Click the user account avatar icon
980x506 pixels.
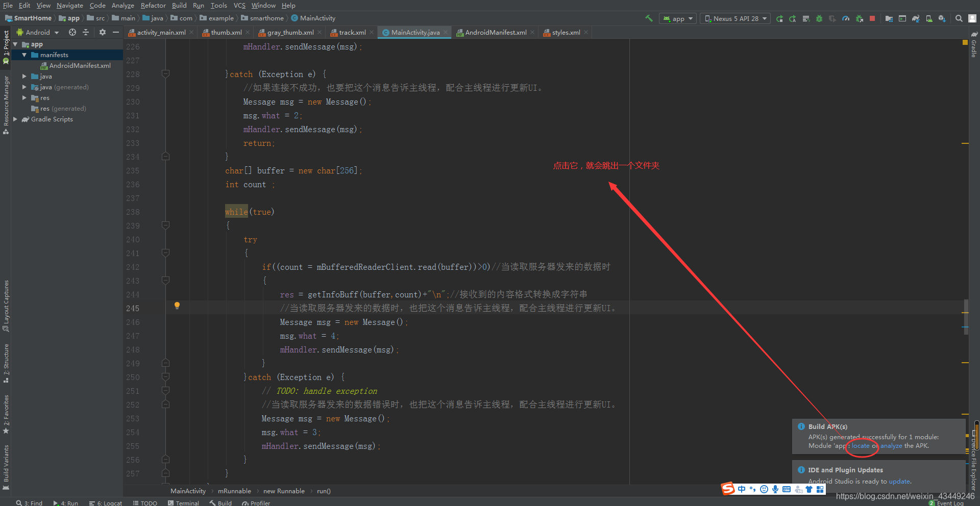[972, 18]
